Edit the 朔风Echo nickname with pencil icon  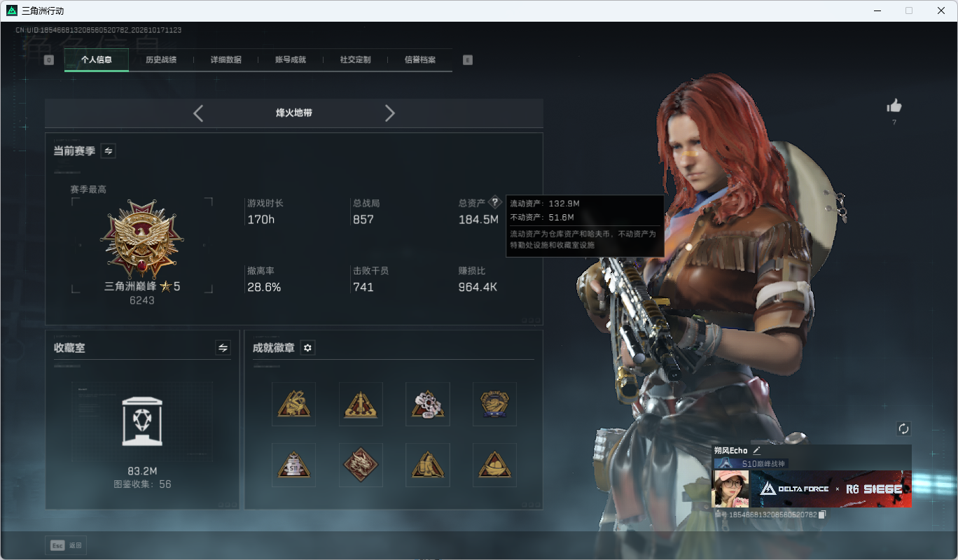756,450
